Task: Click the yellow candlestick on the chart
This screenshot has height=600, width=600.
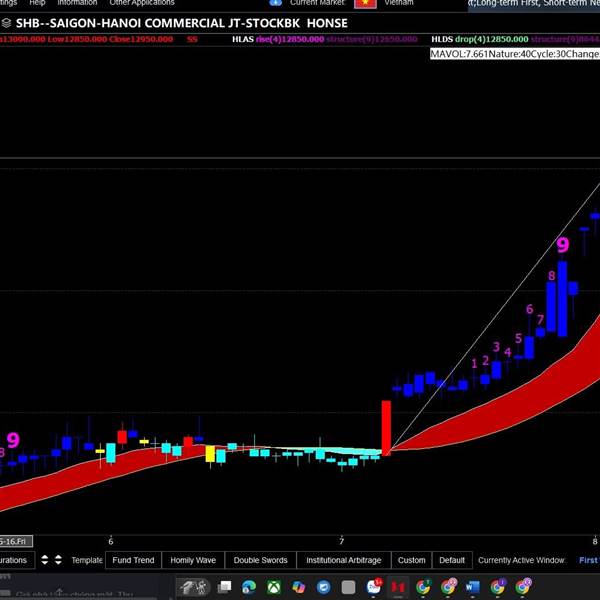Action: coord(210,454)
